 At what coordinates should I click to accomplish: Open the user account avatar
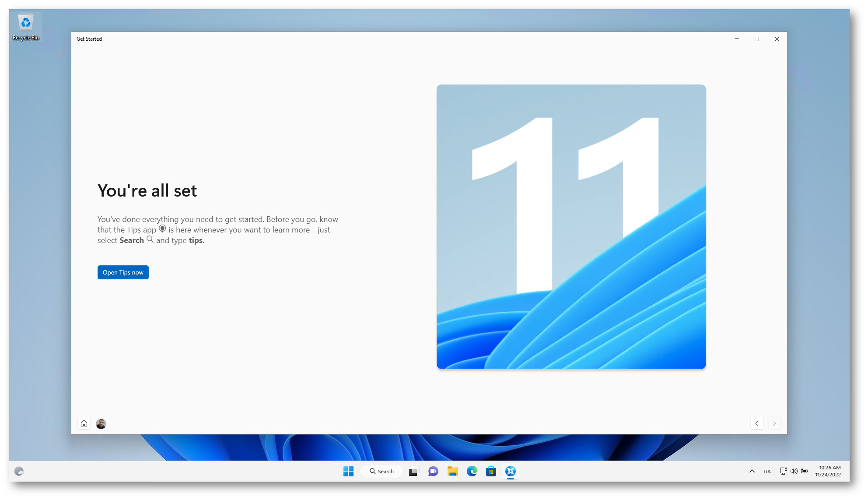pyautogui.click(x=101, y=423)
